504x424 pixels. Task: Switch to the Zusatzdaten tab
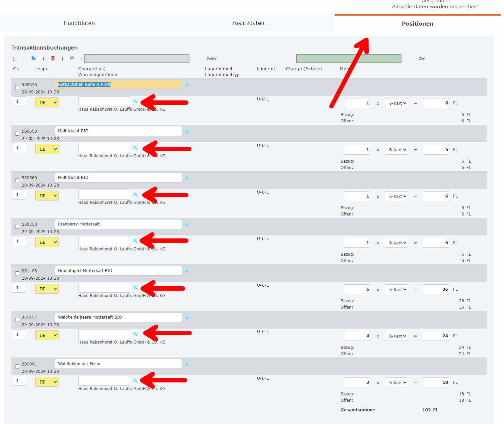click(x=248, y=23)
